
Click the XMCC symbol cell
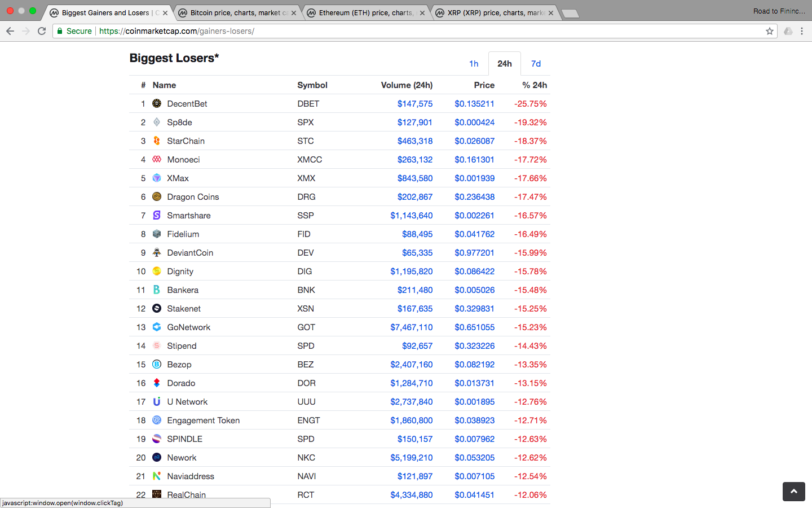coord(310,160)
